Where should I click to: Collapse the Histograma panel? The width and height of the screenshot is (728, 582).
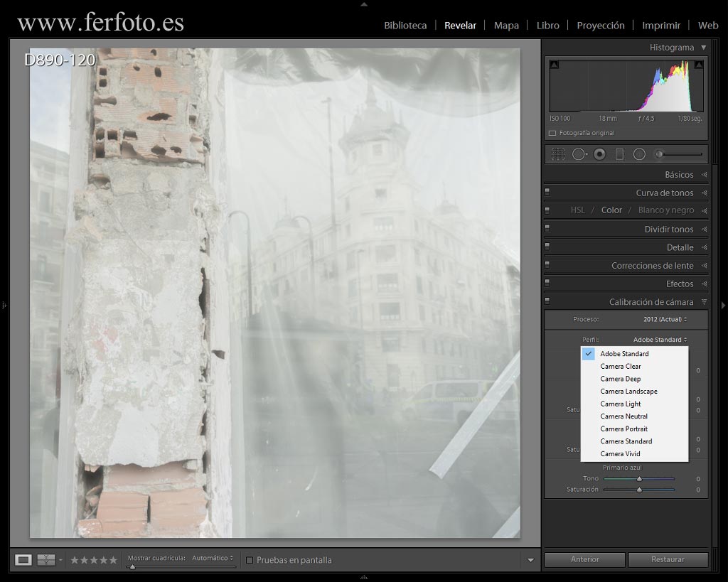point(703,48)
